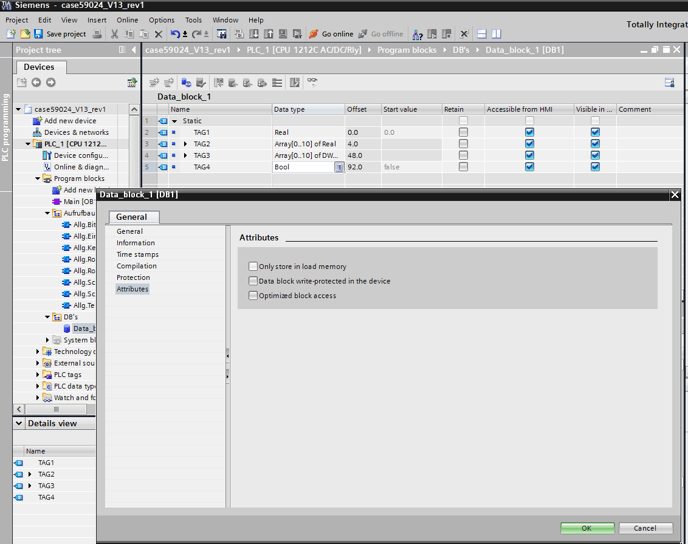Viewport: 688px width, 544px height.
Task: Click the Cancel button
Action: 645,528
